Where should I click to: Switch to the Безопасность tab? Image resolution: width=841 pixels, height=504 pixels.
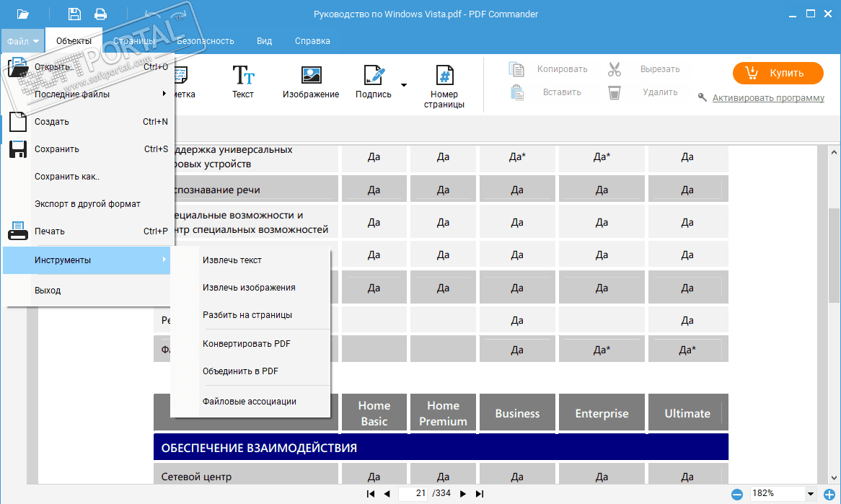click(x=206, y=41)
